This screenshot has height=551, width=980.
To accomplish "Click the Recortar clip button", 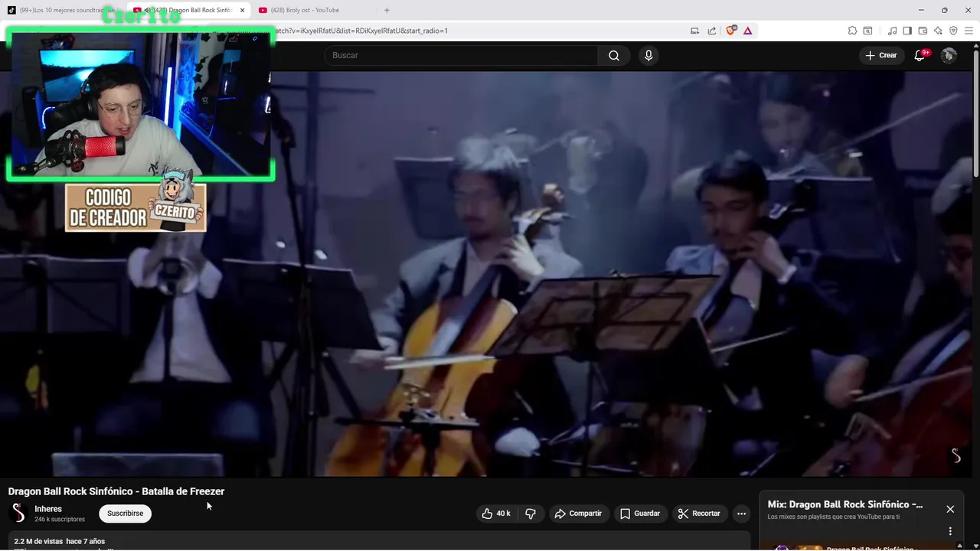I will coord(700,514).
